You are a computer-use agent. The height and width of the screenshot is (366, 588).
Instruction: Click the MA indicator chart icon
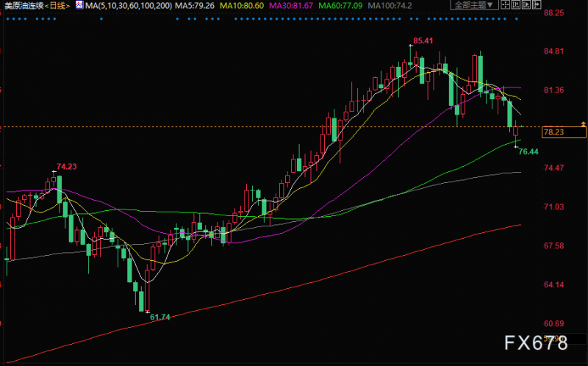(x=79, y=5)
